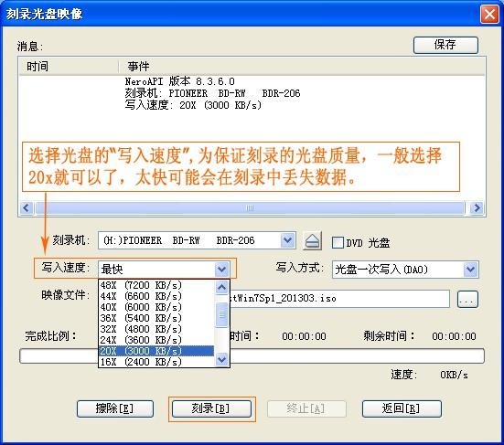Close the 刻录光盘映像 dialog

(489, 14)
